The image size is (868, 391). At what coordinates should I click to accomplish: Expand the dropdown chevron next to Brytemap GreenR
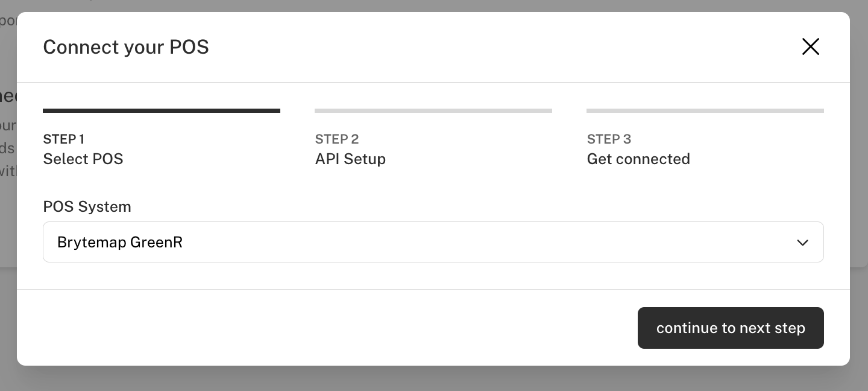802,243
